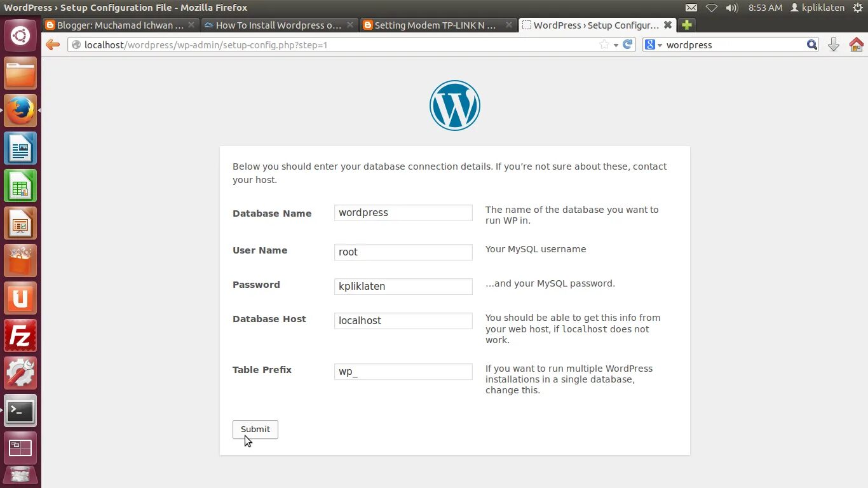The width and height of the screenshot is (868, 488).
Task: Open the URL history dropdown arrow
Action: pyautogui.click(x=616, y=45)
